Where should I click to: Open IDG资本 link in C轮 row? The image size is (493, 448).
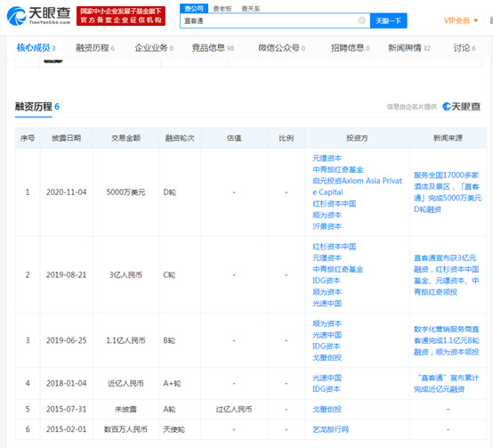click(327, 281)
